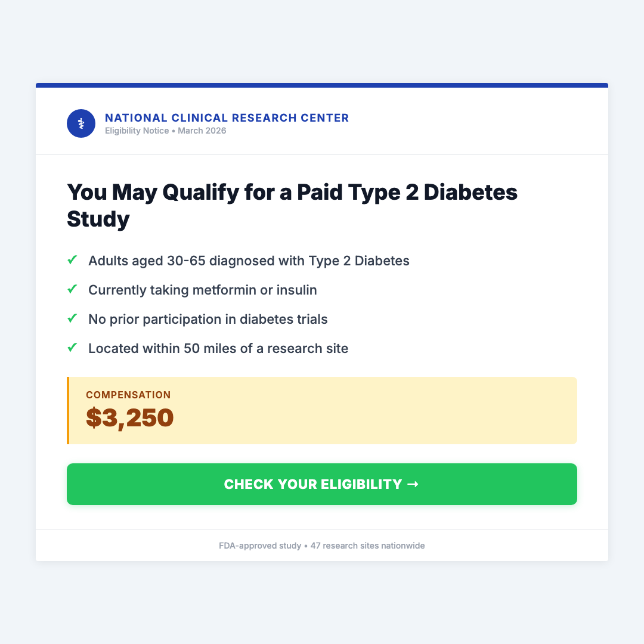
Task: Click checkmark beside No prior participation
Action: (x=72, y=318)
